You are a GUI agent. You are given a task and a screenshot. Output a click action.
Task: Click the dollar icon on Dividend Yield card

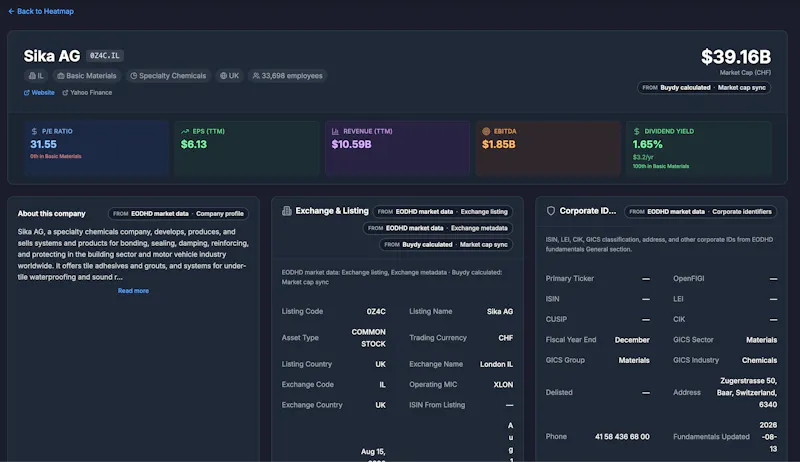(637, 131)
